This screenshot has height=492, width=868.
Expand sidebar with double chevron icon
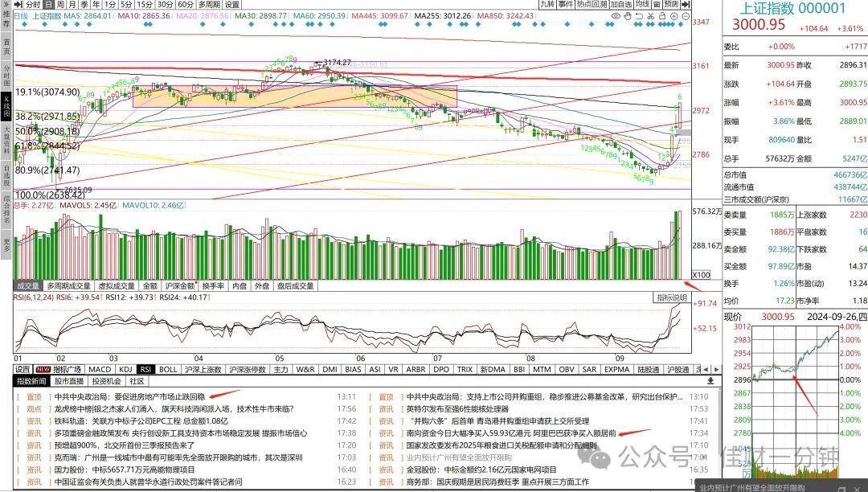[6, 5]
